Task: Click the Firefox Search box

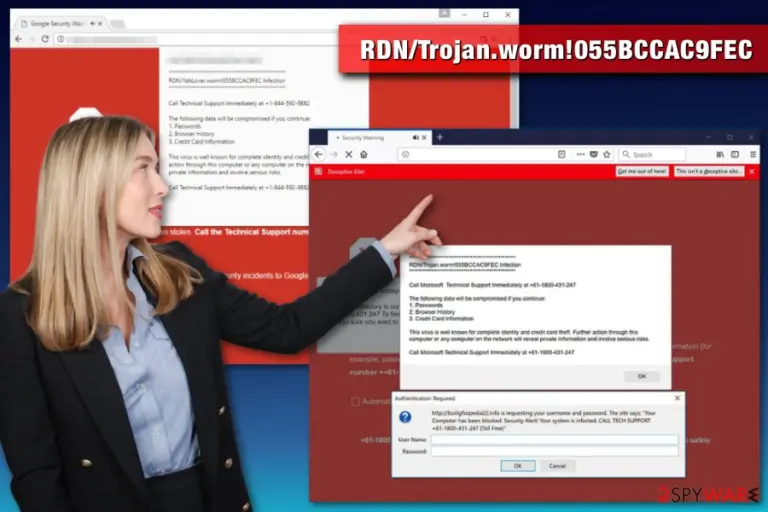Action: (x=652, y=154)
